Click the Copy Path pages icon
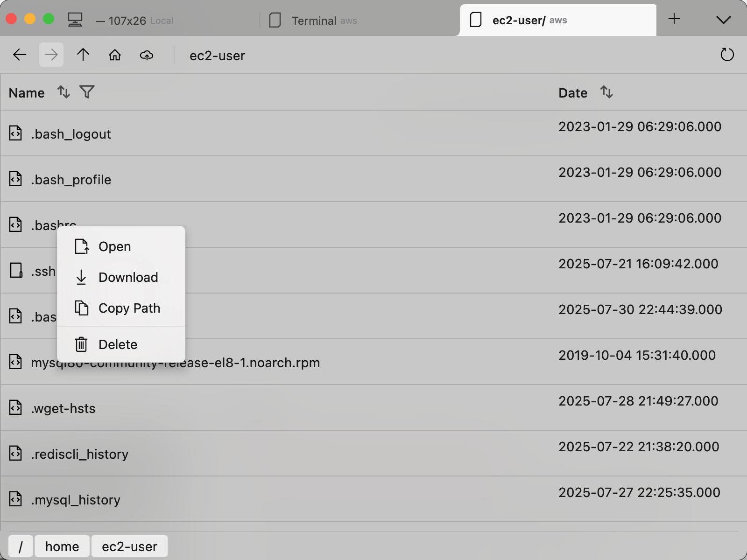The image size is (747, 560). 82,308
